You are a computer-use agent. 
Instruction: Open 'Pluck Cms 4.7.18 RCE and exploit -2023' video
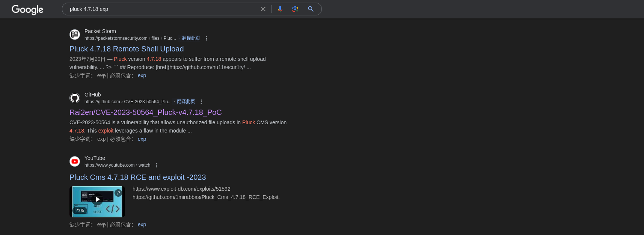point(138,177)
